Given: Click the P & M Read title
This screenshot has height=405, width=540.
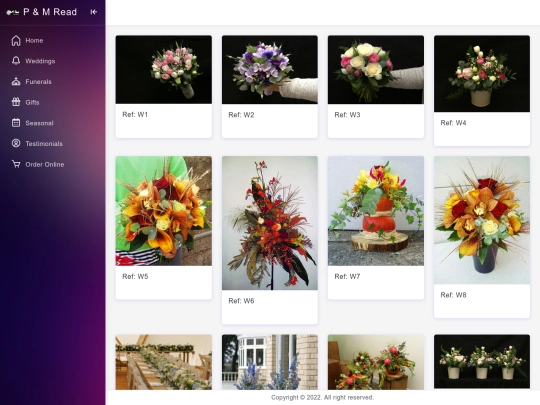Looking at the screenshot, I should coord(50,12).
